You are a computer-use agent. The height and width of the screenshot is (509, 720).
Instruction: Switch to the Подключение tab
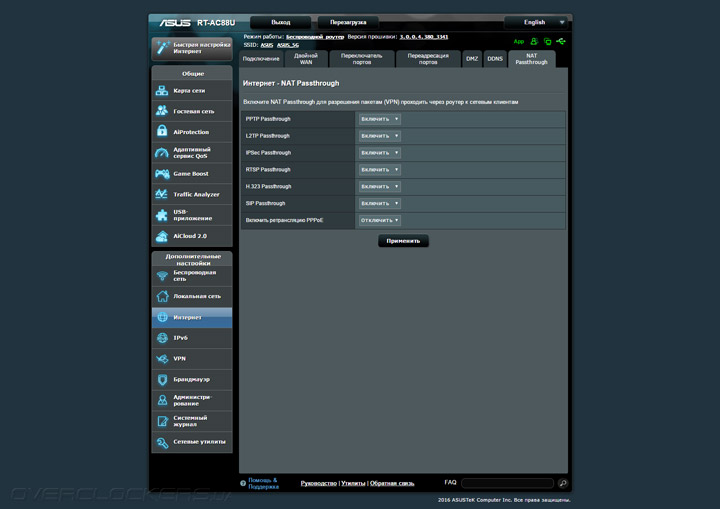pyautogui.click(x=261, y=59)
